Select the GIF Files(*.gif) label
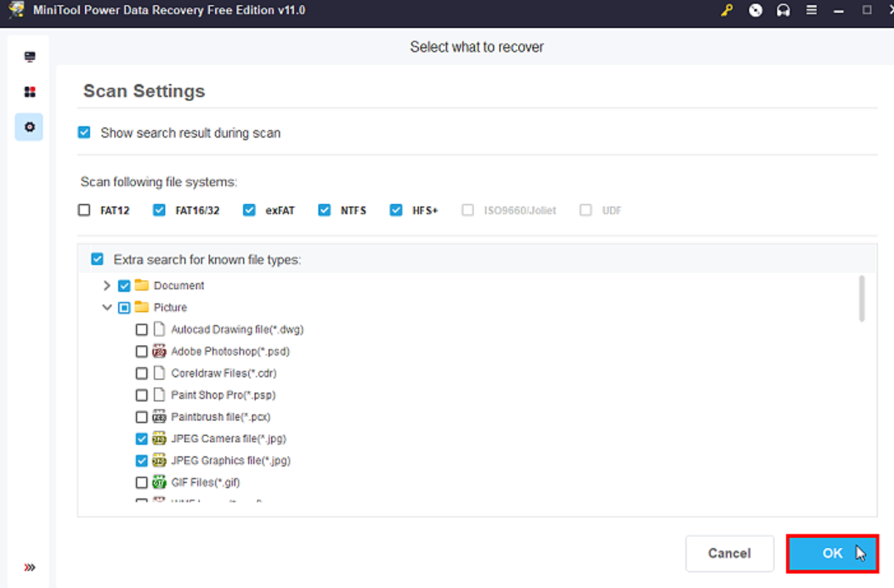 click(206, 483)
